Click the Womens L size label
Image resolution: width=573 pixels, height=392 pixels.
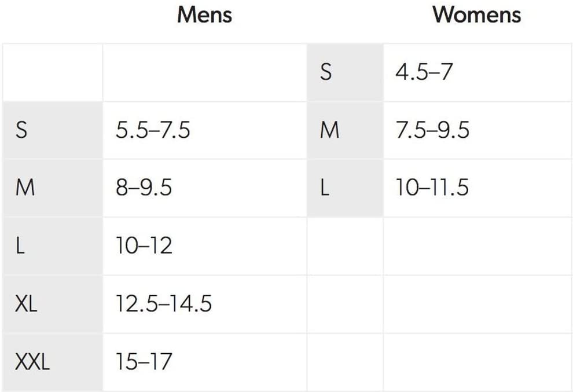tap(325, 188)
